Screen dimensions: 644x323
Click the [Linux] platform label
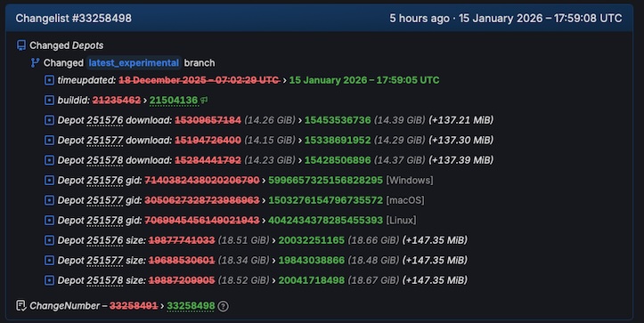[x=401, y=221]
